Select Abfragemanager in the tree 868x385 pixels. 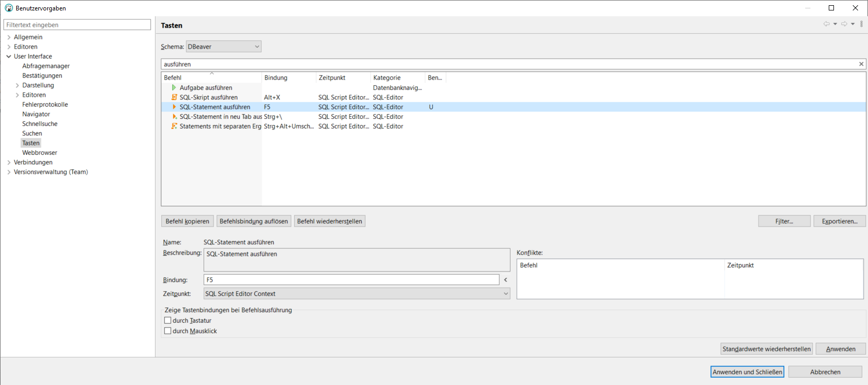[46, 66]
